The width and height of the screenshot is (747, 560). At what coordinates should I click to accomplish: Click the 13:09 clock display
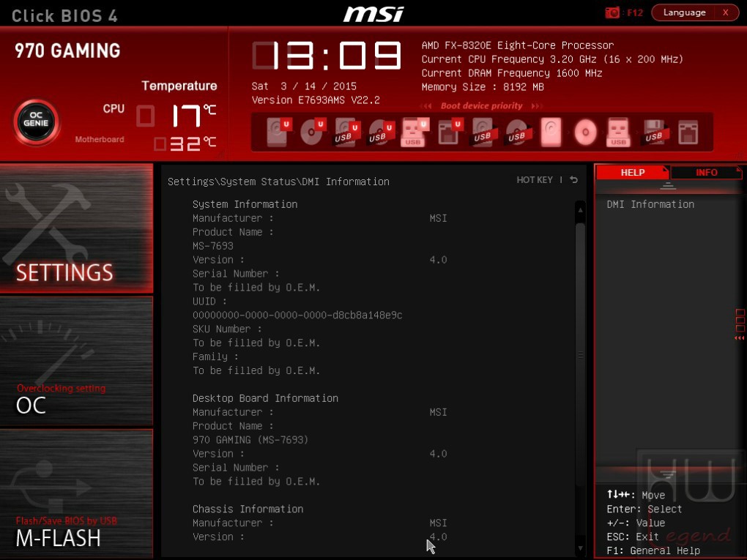(x=327, y=56)
